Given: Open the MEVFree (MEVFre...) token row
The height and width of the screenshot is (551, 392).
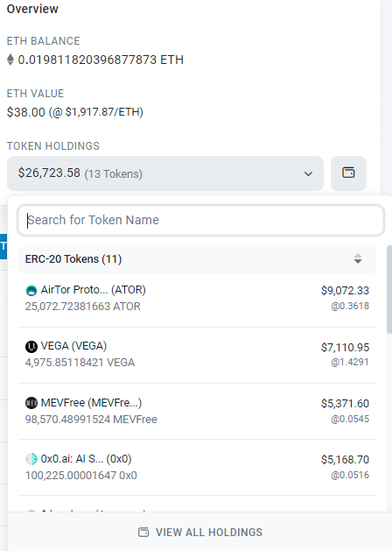Looking at the screenshot, I should pyautogui.click(x=197, y=411).
